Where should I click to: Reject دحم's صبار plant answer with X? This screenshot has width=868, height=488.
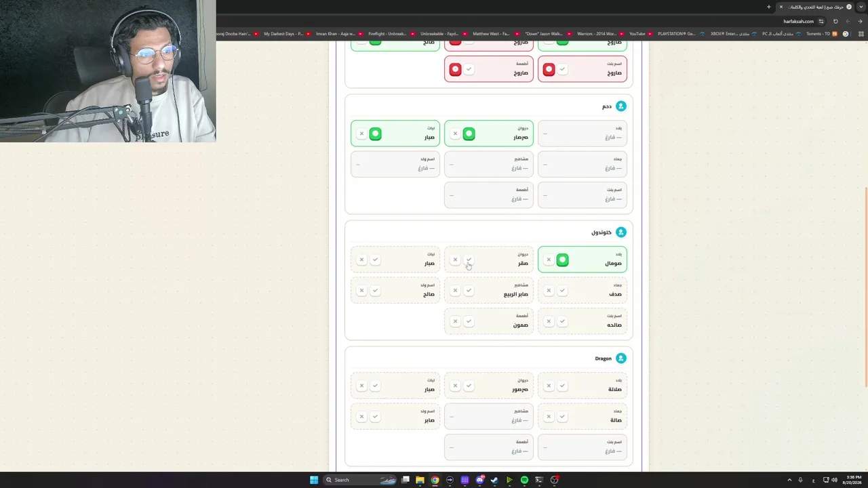[361, 134]
